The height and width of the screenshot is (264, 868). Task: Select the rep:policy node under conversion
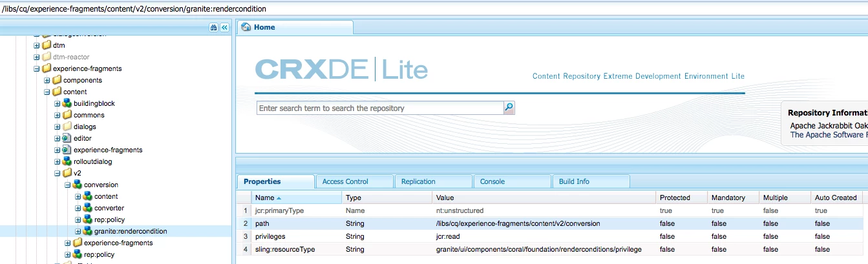coord(109,219)
